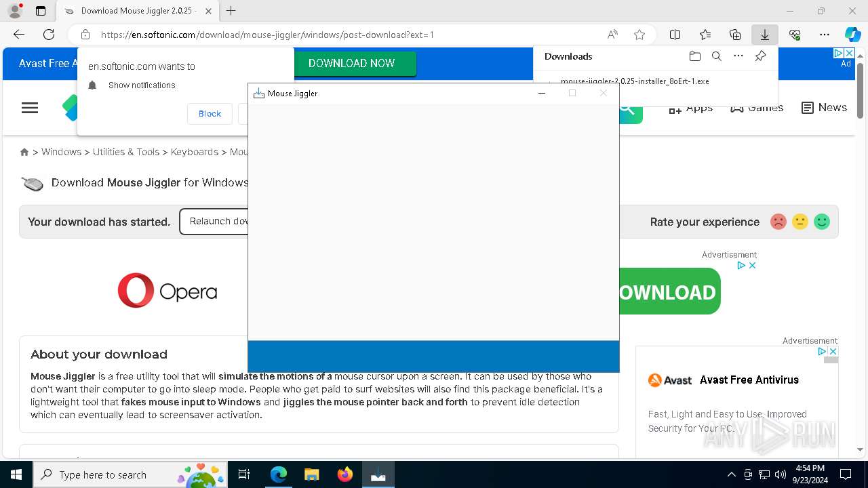Open Read aloud icon in address bar
Screen dimensions: 868x488
(612, 35)
